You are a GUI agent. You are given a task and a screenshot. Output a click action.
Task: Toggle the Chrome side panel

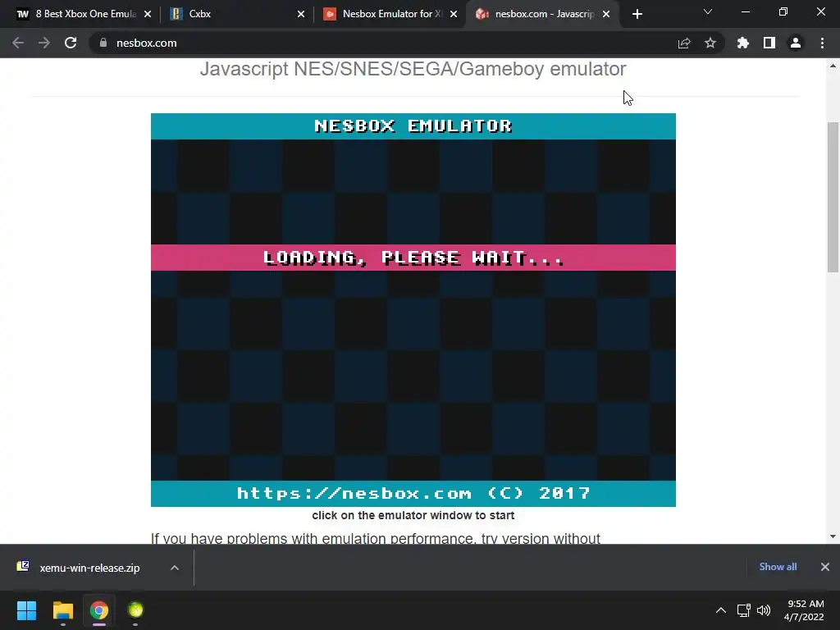(x=769, y=43)
